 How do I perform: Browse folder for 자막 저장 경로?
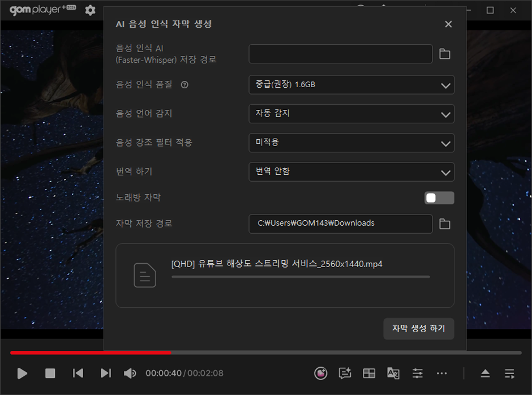pos(445,224)
